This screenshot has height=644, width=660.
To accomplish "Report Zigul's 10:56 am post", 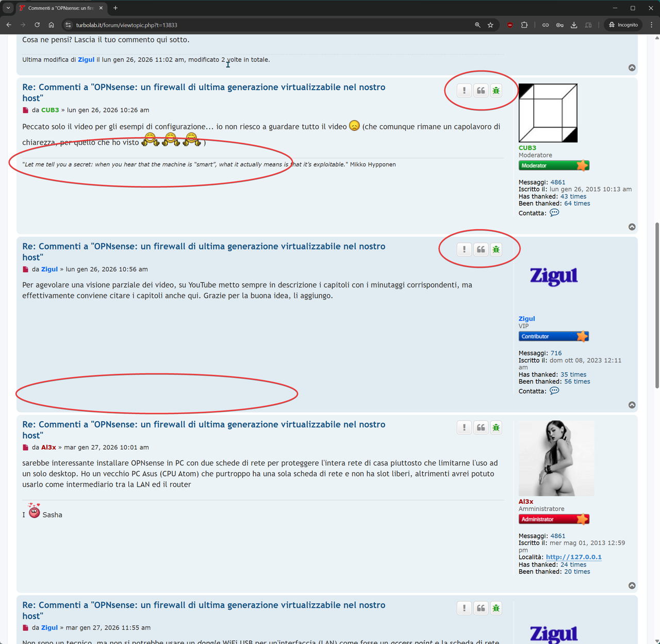I will click(x=464, y=250).
